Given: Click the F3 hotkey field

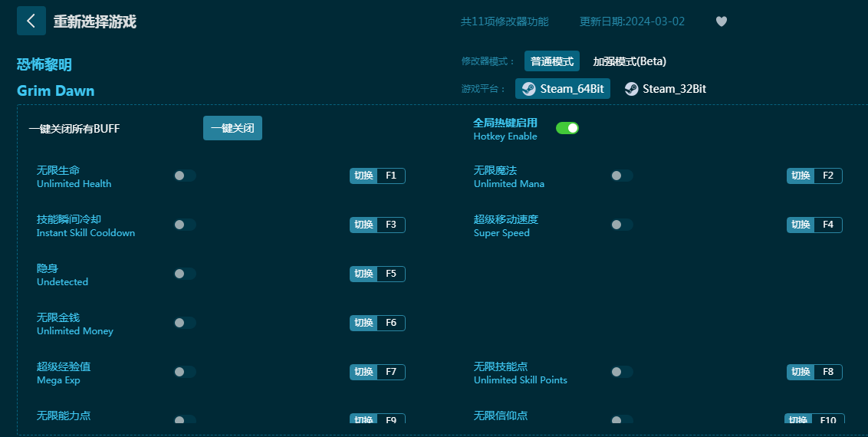Looking at the screenshot, I should [391, 225].
